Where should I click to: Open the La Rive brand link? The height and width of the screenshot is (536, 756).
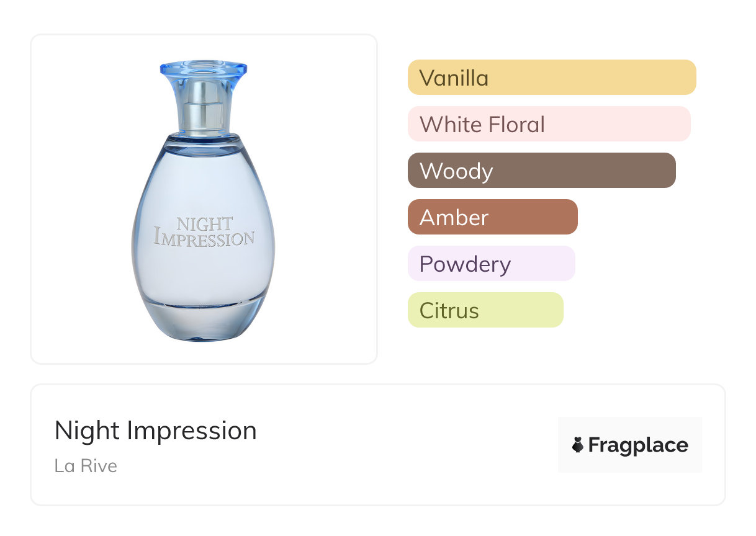(86, 465)
